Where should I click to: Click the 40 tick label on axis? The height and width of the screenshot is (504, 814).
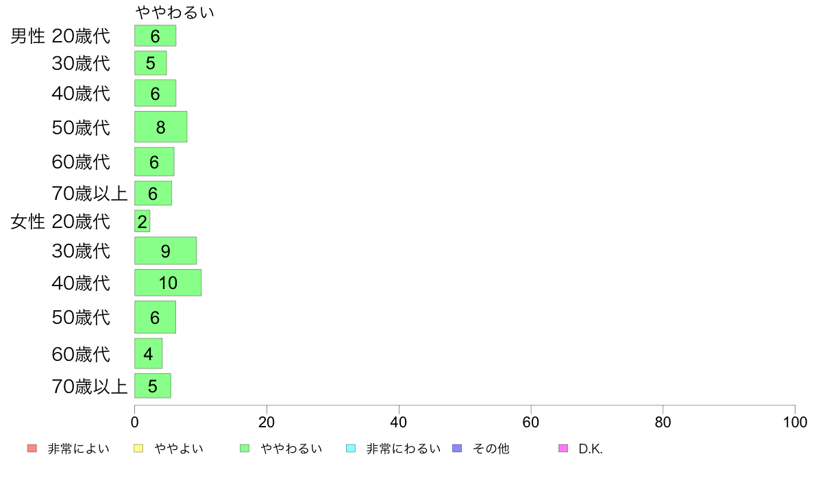(x=399, y=422)
